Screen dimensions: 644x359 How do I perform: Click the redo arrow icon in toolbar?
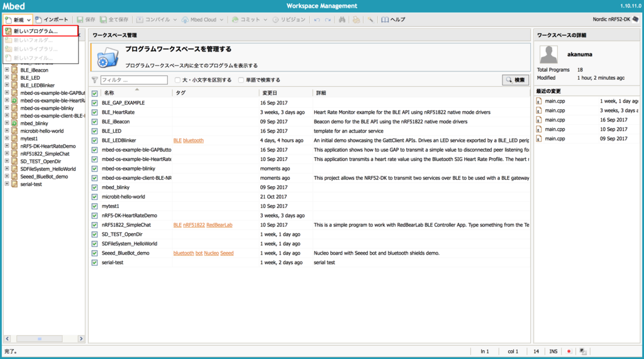click(x=328, y=19)
